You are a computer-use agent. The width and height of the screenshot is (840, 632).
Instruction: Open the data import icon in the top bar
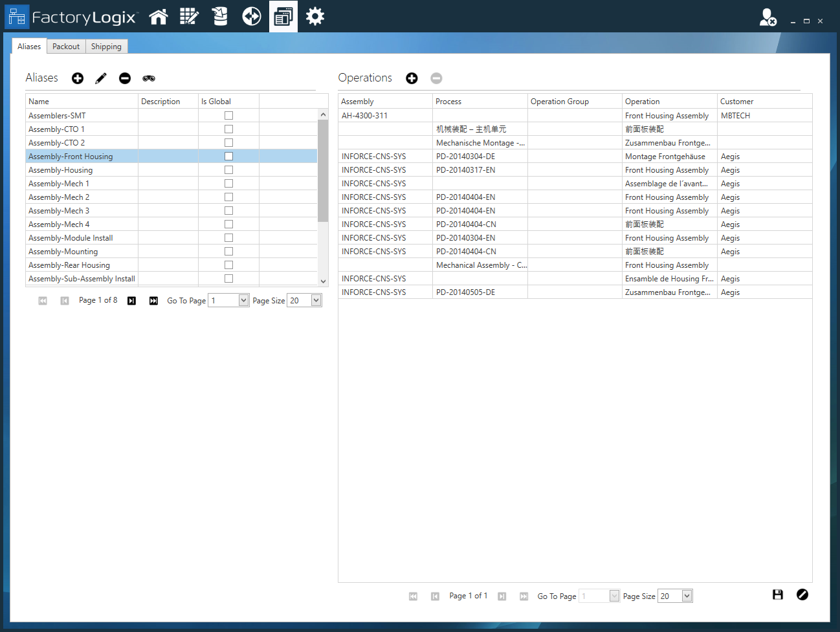220,16
